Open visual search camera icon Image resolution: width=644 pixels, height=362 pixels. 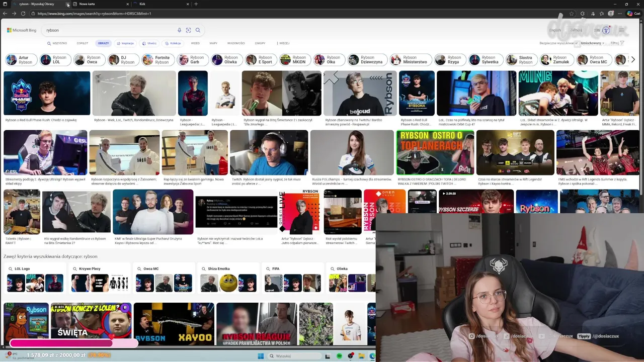point(189,30)
